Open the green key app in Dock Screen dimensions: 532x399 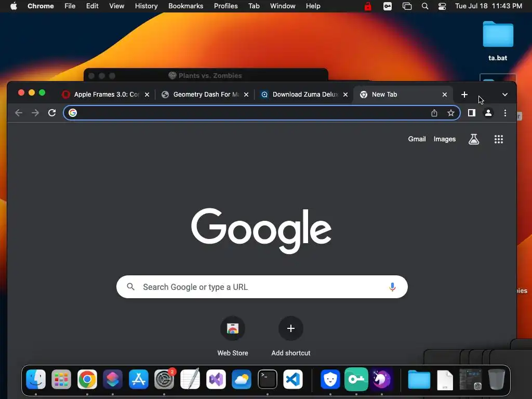click(x=356, y=379)
